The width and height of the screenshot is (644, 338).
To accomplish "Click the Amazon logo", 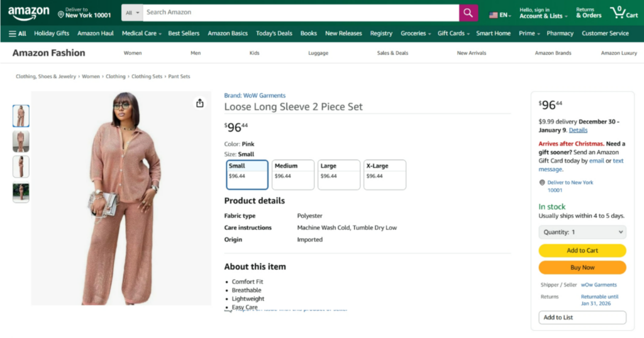I will 28,13.
